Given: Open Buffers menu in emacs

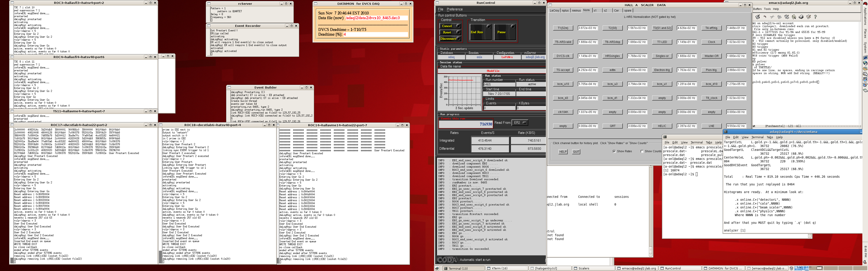Looking at the screenshot, I should click(x=757, y=9).
